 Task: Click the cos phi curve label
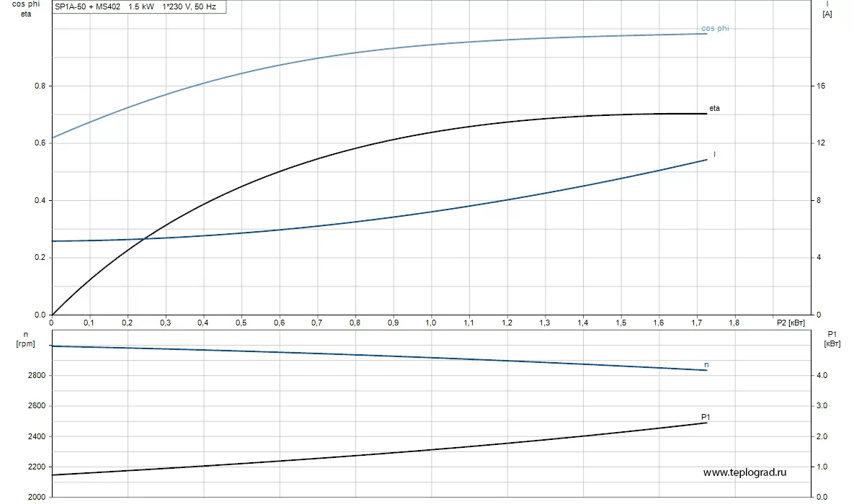click(715, 28)
